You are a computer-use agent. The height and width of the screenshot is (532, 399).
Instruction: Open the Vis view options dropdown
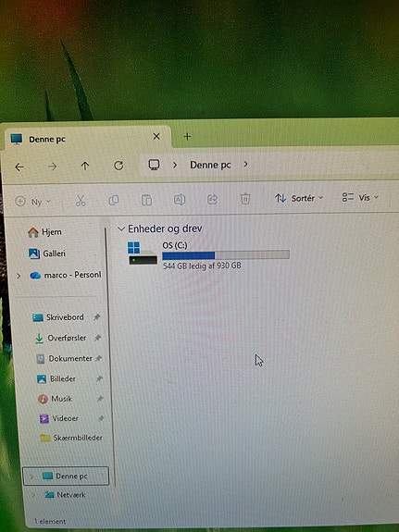(360, 197)
